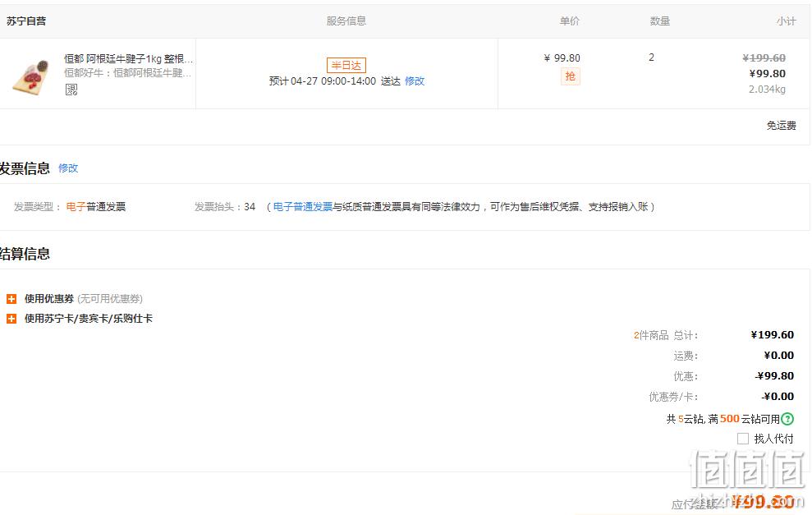The image size is (812, 515).
Task: Open the 恒都 阿根廷牛腱子1kg product title
Action: pyautogui.click(x=128, y=58)
